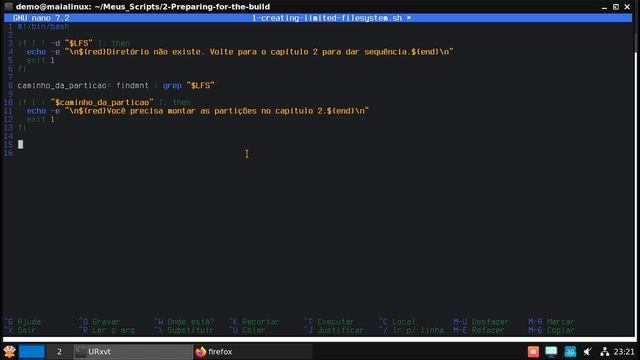The image size is (640, 360).
Task: Select the URxvt taskbar entry
Action: tap(133, 351)
